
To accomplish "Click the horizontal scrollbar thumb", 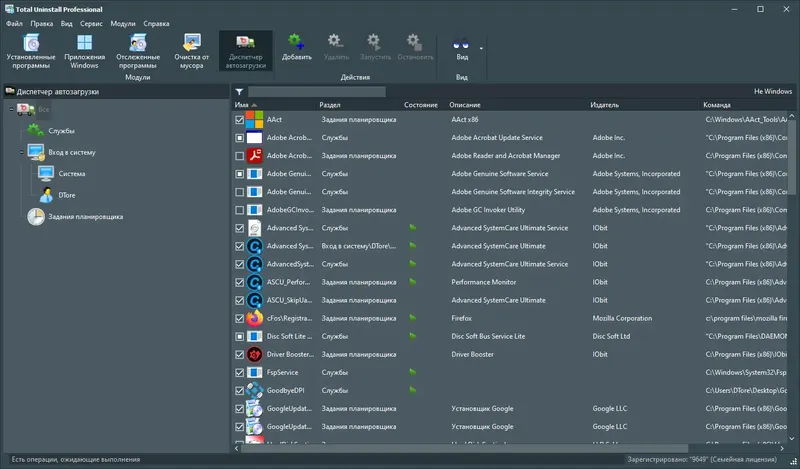I will (x=464, y=448).
